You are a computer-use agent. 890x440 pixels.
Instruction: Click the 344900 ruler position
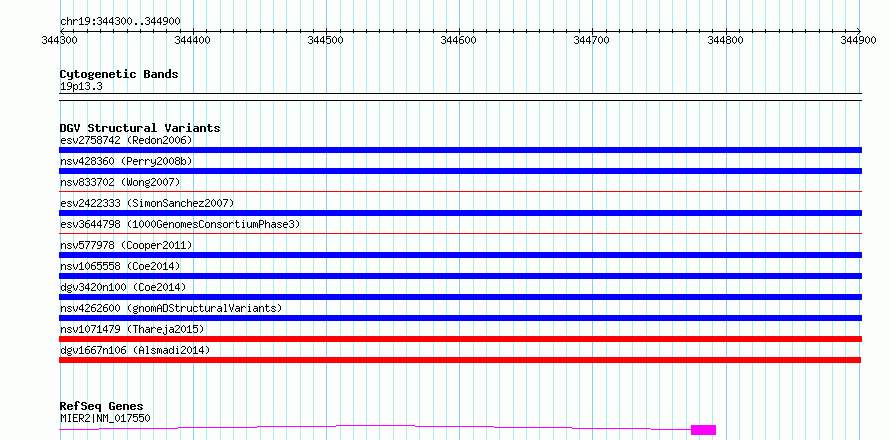[859, 40]
